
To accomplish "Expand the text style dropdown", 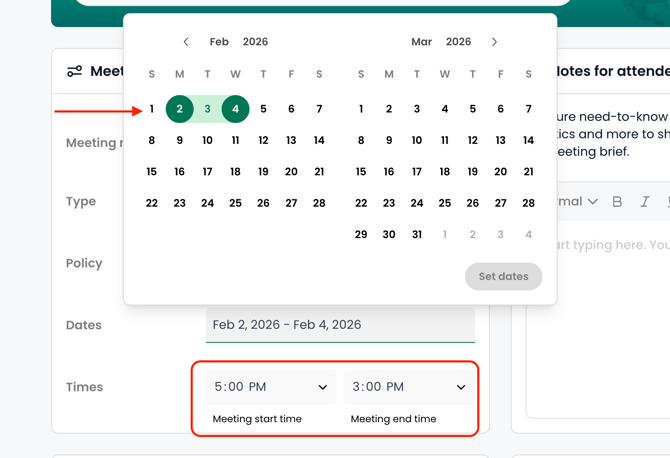I will (x=580, y=201).
